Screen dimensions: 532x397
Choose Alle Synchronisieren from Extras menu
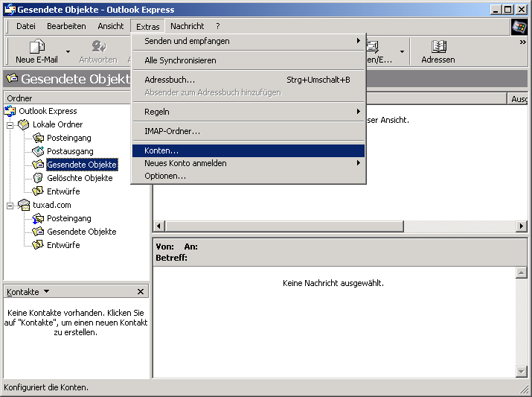point(249,60)
